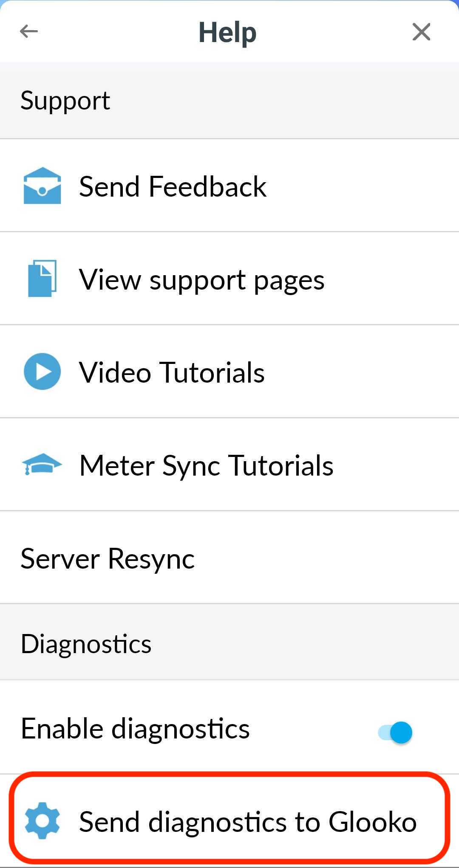Select the Support section header
The image size is (459, 868).
(x=65, y=100)
